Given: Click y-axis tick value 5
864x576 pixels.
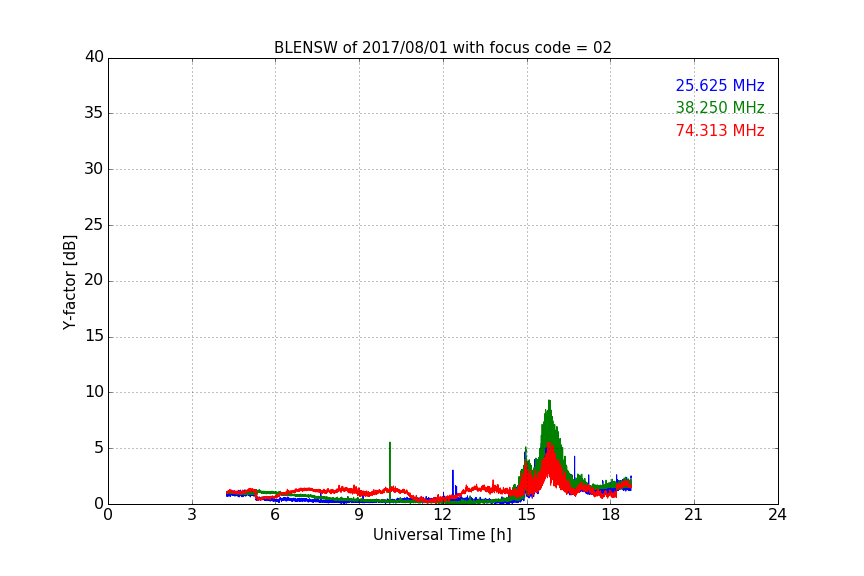Looking at the screenshot, I should 99,448.
